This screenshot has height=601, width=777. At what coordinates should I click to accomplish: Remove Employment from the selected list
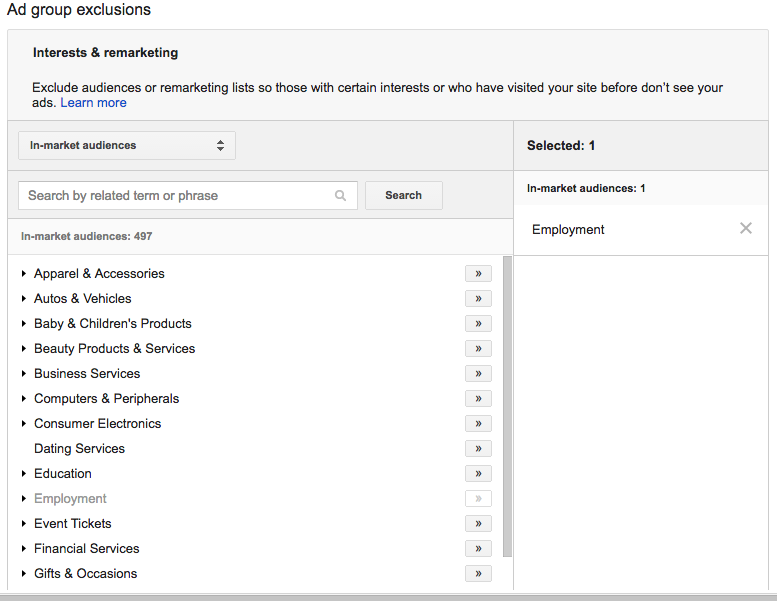coord(745,229)
